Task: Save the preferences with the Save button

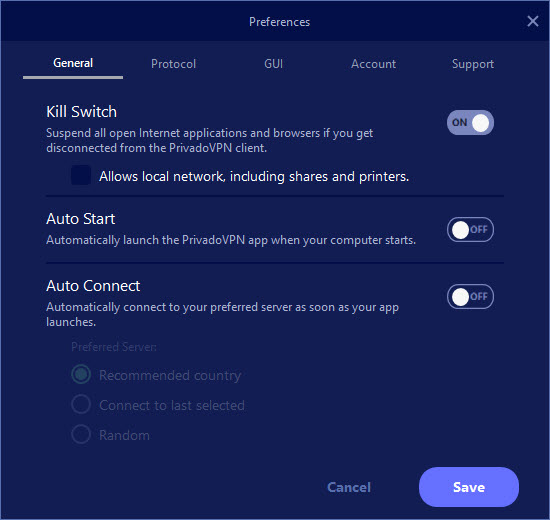Action: tap(469, 487)
